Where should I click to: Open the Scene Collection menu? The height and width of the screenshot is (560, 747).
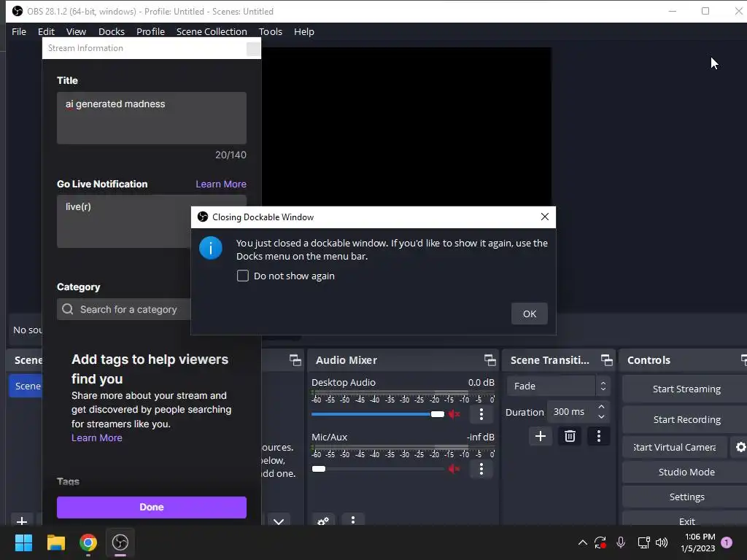(212, 31)
